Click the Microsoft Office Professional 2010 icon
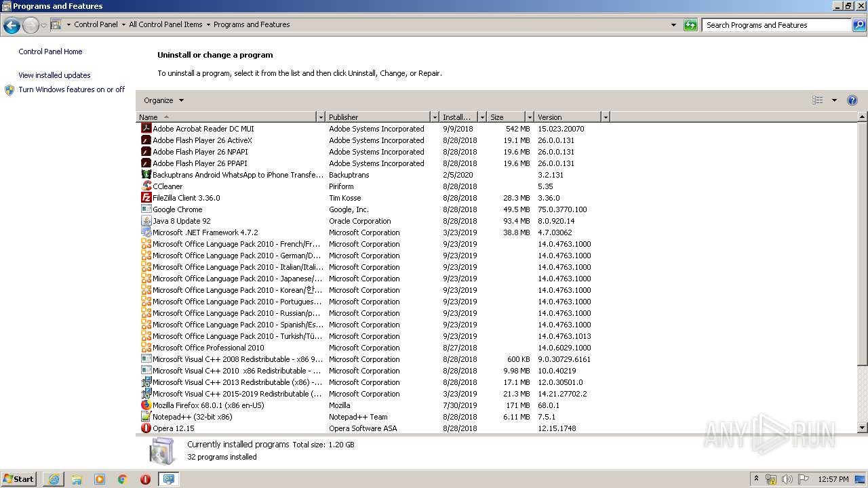Screen dimensions: 868x488 tap(146, 347)
